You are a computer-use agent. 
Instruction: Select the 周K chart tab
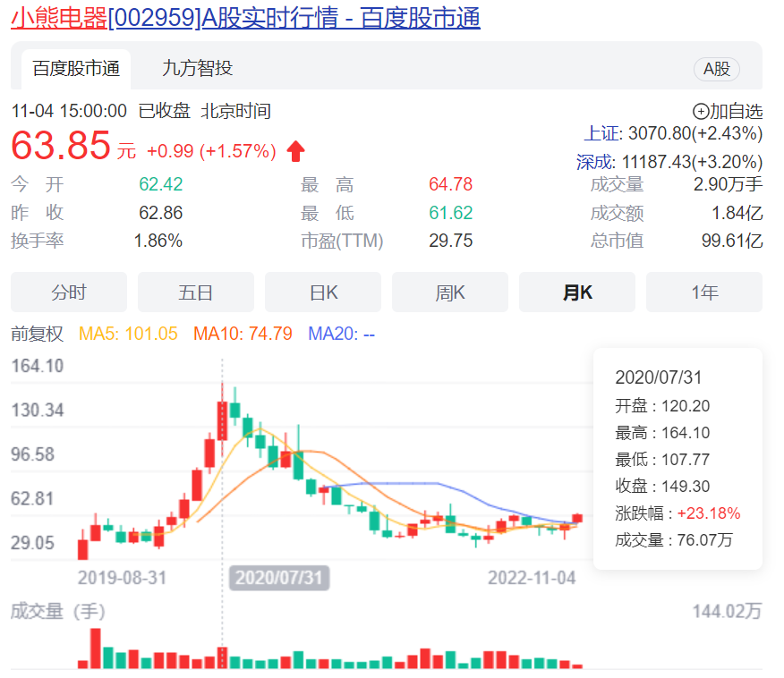pyautogui.click(x=450, y=292)
